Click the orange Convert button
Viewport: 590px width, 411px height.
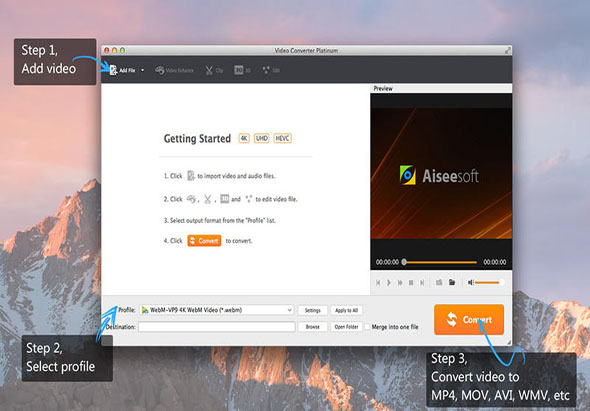coord(469,320)
